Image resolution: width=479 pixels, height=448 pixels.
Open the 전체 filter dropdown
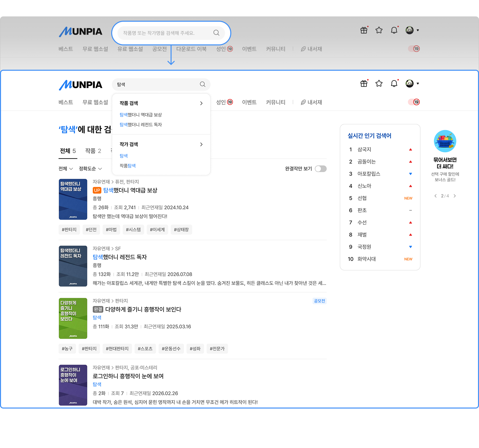(66, 169)
